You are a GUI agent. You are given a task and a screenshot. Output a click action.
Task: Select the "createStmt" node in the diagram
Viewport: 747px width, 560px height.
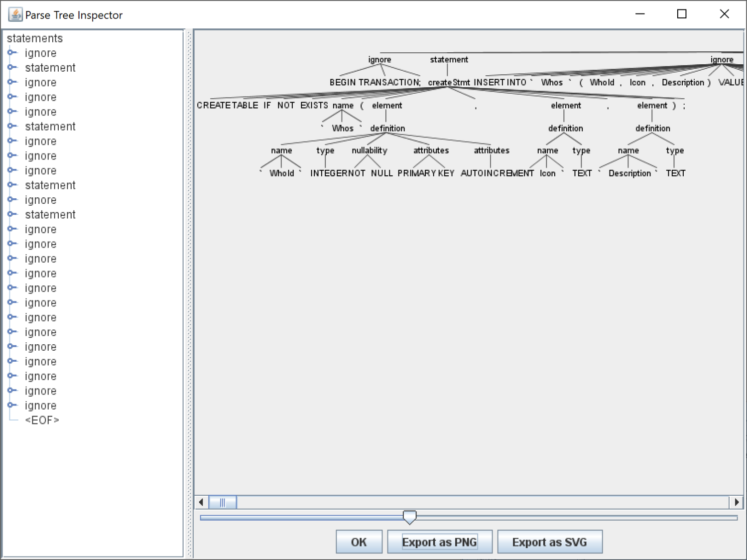tap(449, 82)
